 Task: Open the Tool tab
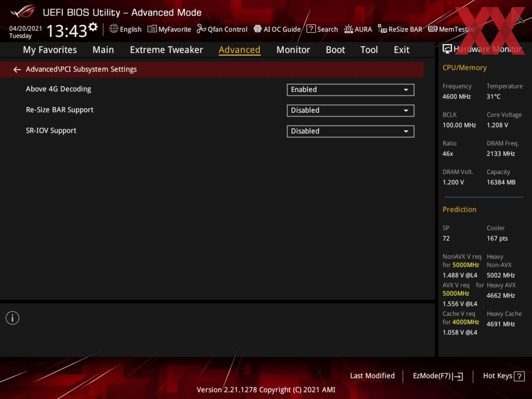(369, 50)
